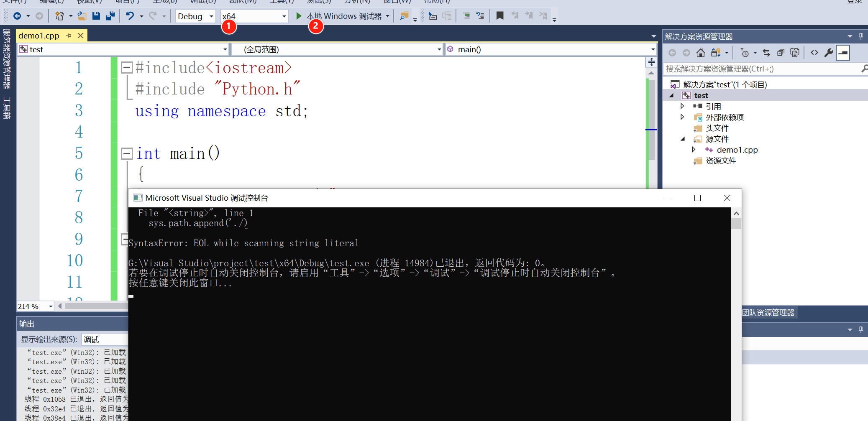The height and width of the screenshot is (421, 868).
Task: Collapse all nodes in Solution Explorer
Action: pos(781,52)
